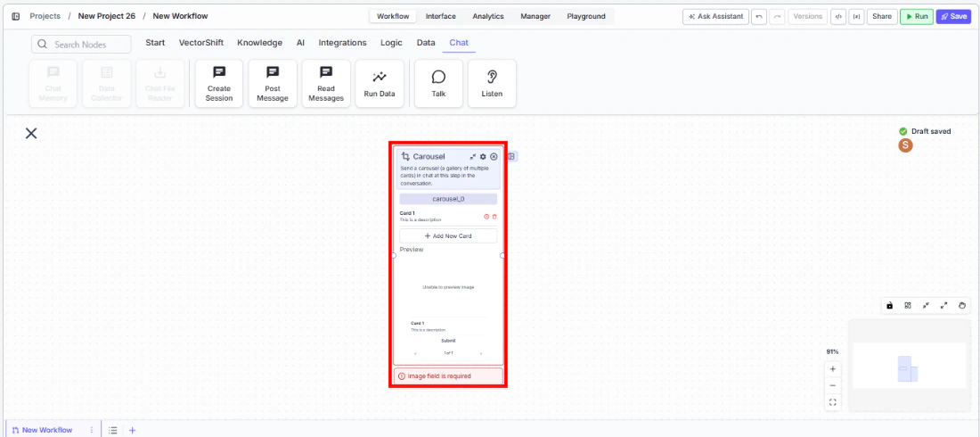Click the Image field is required error

448,376
